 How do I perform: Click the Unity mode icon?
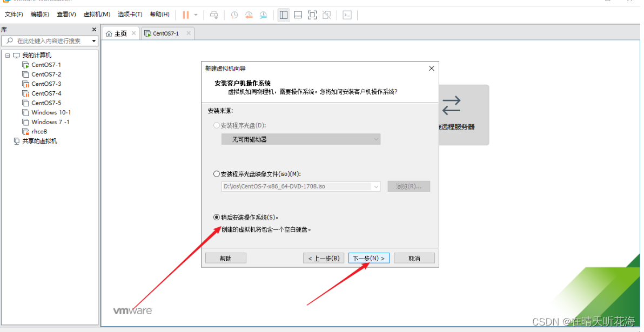(x=326, y=15)
